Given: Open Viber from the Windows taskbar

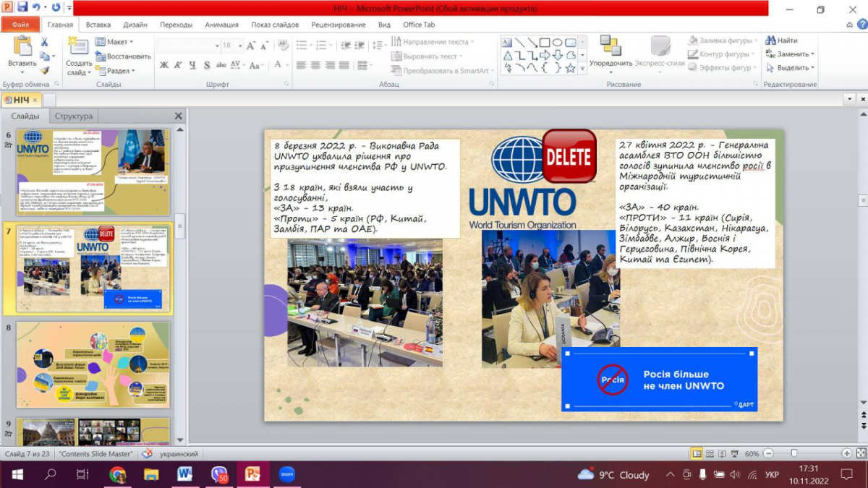Looking at the screenshot, I should click(219, 474).
